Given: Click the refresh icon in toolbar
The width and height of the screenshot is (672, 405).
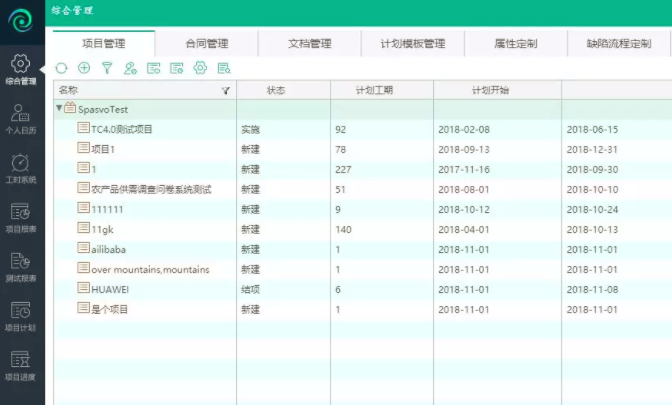Looking at the screenshot, I should [62, 68].
